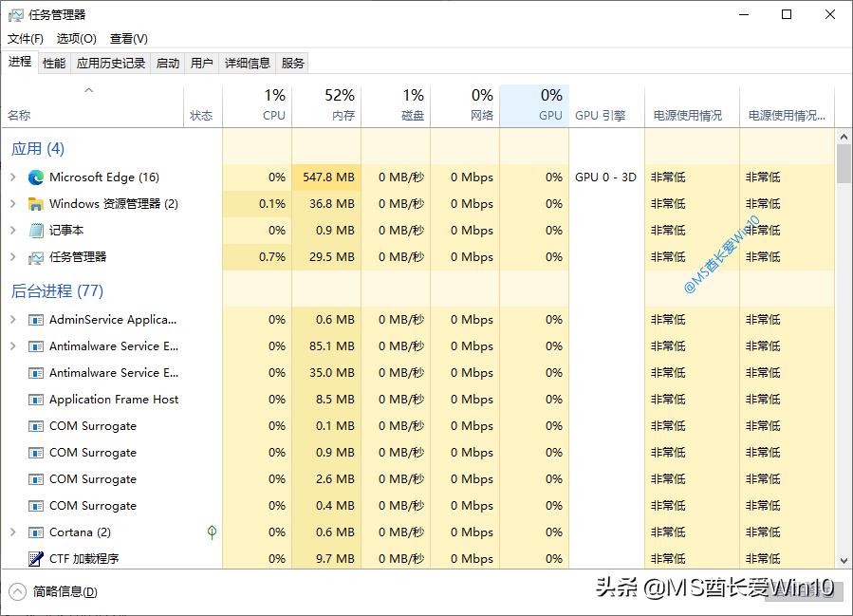Open the 选项(O) menu
853x616 pixels.
pos(76,39)
